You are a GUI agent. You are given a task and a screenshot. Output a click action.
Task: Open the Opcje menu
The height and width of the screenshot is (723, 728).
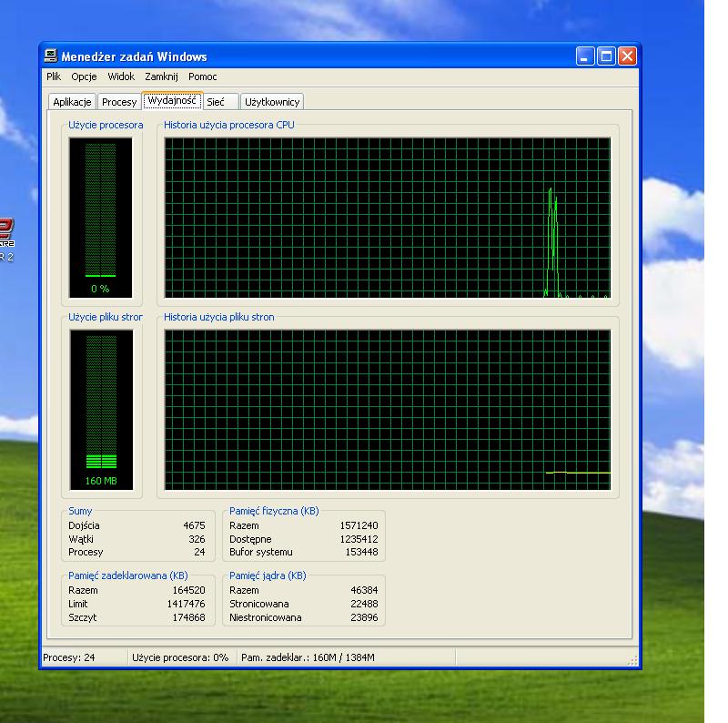(x=84, y=77)
